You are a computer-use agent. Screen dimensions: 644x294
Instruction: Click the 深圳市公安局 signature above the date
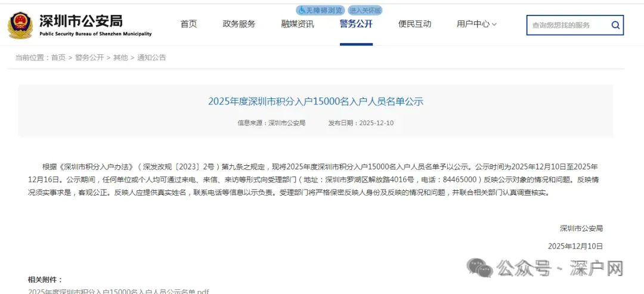pyautogui.click(x=581, y=228)
